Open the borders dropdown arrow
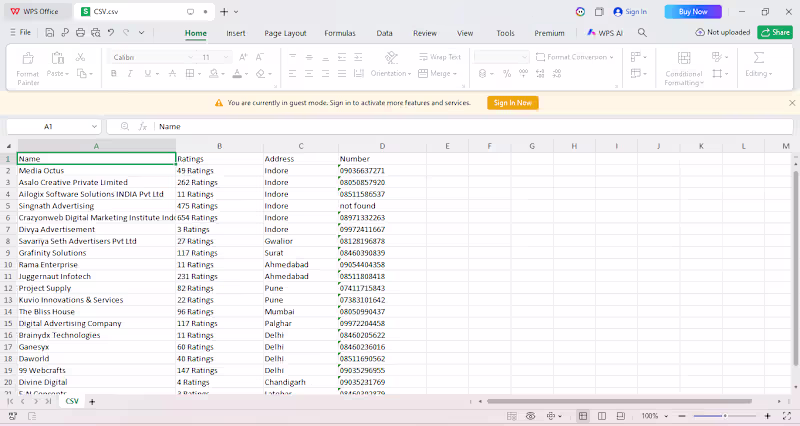800x426 pixels. tap(199, 74)
